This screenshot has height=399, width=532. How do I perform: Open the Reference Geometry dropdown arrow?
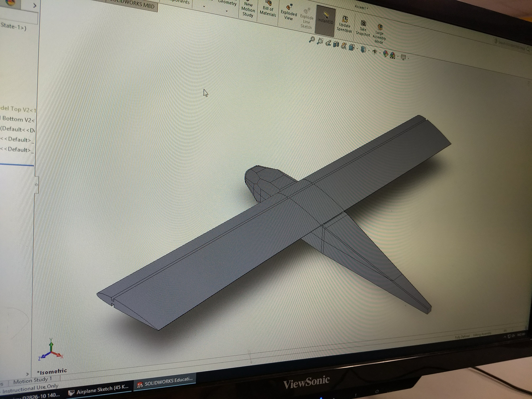coord(227,11)
